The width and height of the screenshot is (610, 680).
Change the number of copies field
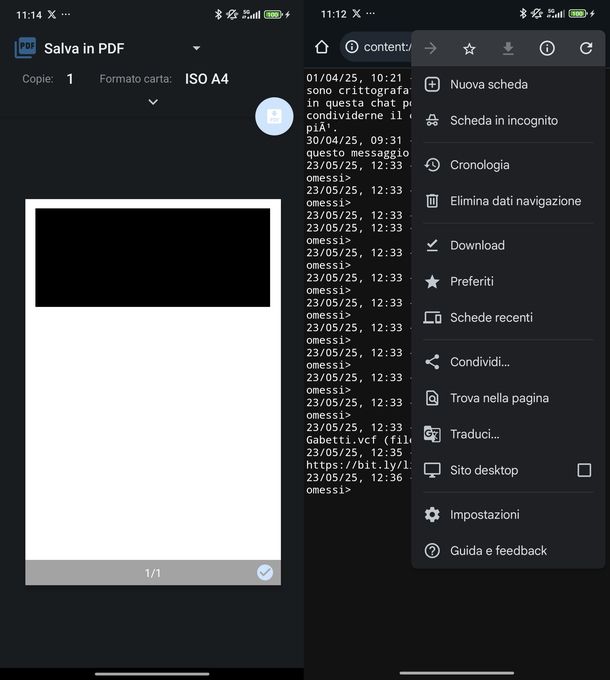(70, 79)
